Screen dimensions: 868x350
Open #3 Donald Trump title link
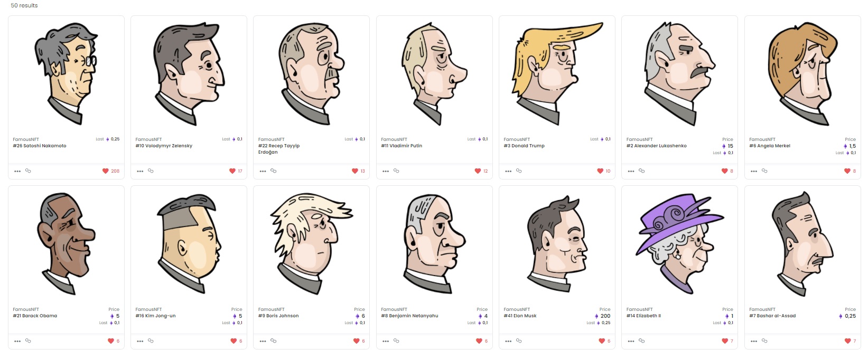[x=524, y=146]
